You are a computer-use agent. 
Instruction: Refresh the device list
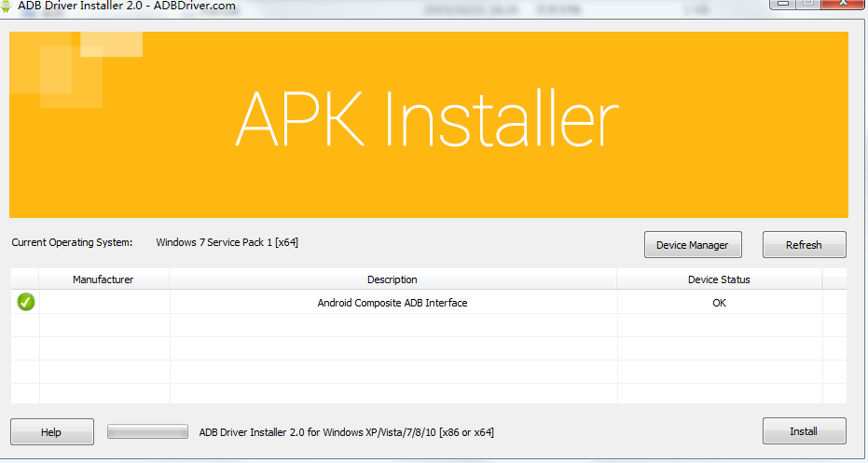point(804,244)
